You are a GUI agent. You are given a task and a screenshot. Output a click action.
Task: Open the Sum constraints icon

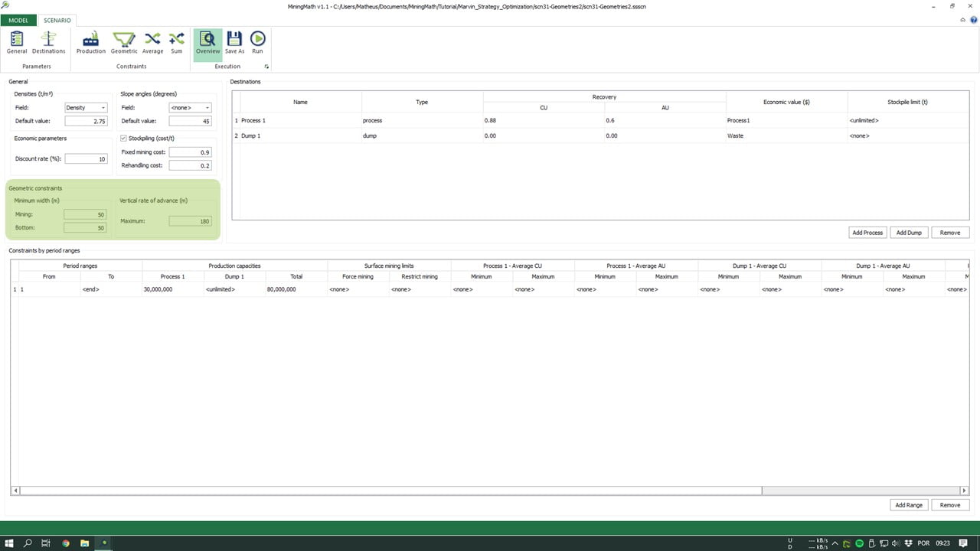coord(177,42)
